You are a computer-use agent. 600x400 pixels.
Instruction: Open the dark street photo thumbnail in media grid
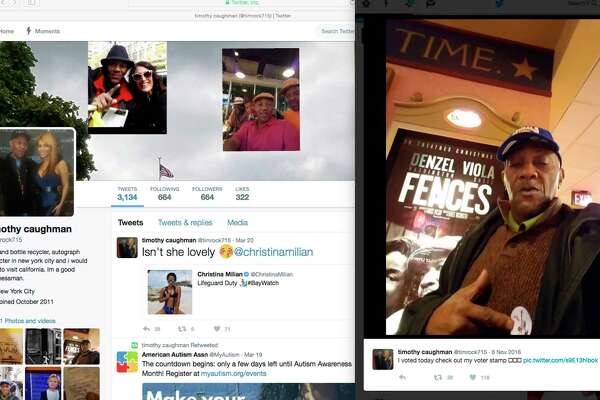tap(43, 346)
